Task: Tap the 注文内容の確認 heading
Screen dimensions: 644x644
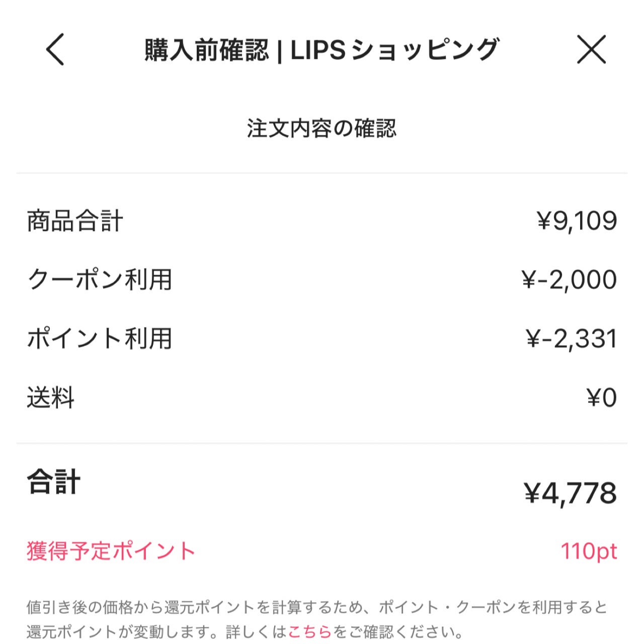Action: tap(322, 127)
